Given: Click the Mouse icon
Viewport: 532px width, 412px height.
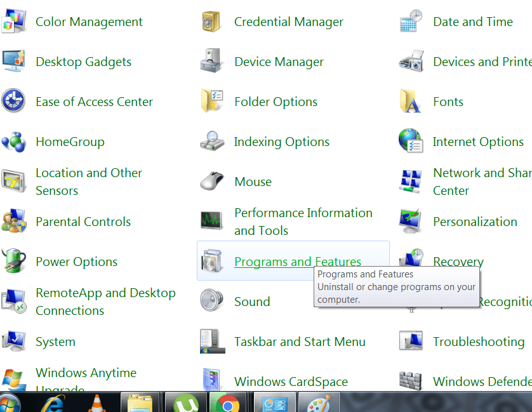Looking at the screenshot, I should [212, 182].
